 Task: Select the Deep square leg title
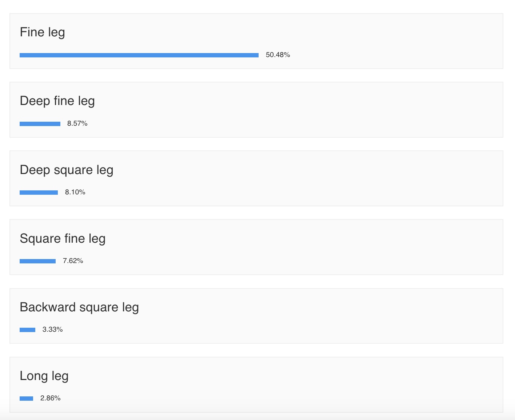[67, 170]
